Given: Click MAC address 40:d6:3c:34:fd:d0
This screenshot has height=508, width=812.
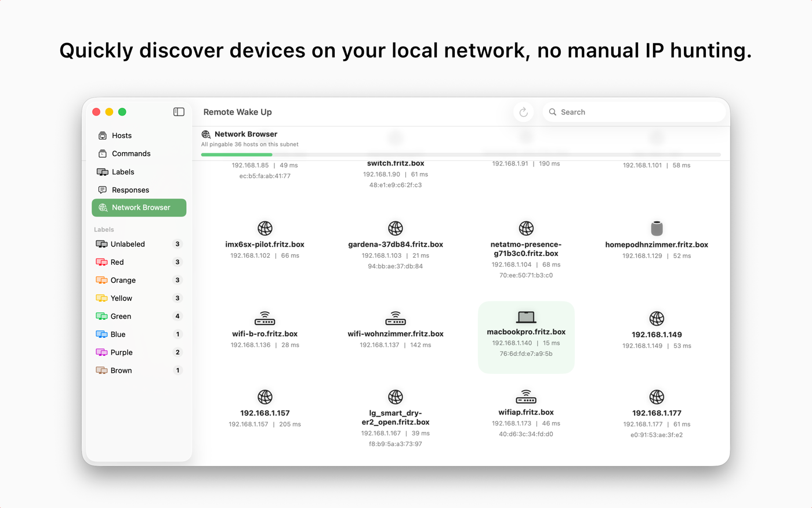Looking at the screenshot, I should [x=526, y=434].
